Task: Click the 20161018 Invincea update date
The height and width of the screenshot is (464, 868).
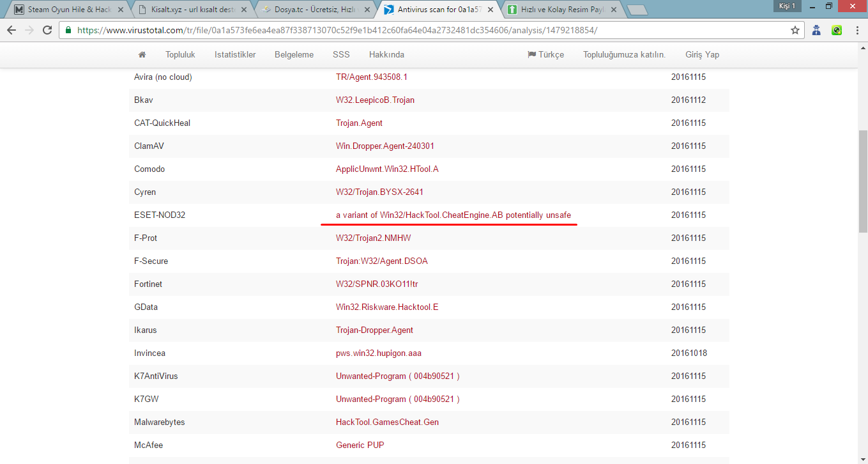Action: (689, 353)
